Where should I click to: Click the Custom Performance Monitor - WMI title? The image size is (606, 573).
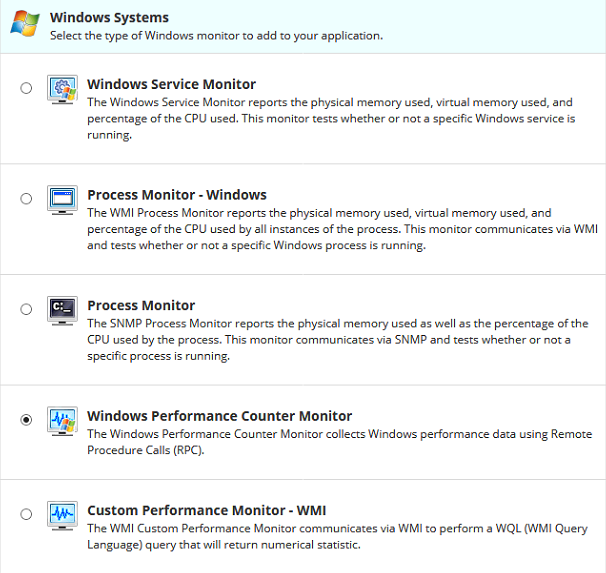pos(207,510)
